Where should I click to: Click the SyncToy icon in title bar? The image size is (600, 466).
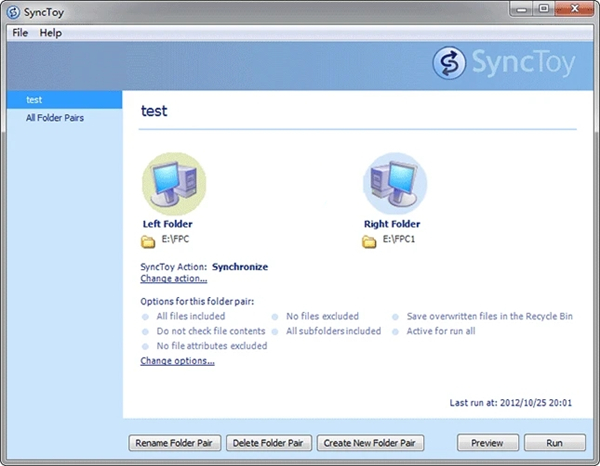coord(15,11)
